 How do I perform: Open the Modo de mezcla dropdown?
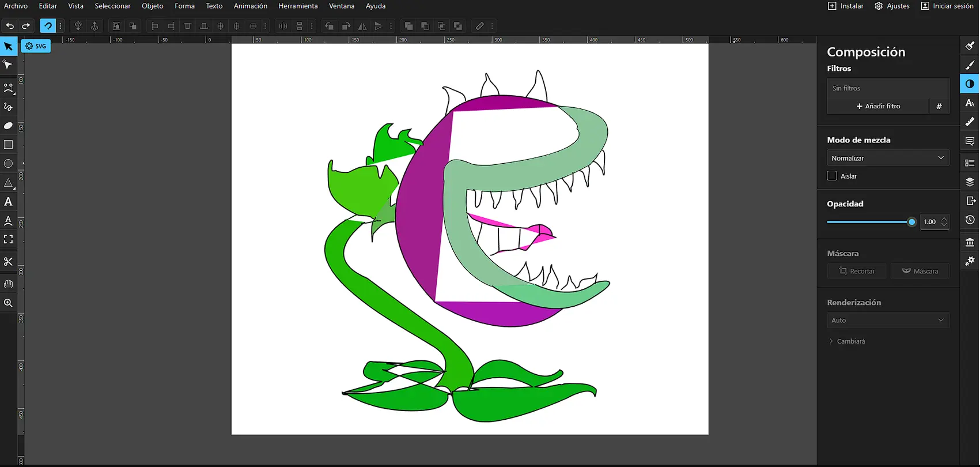(888, 158)
